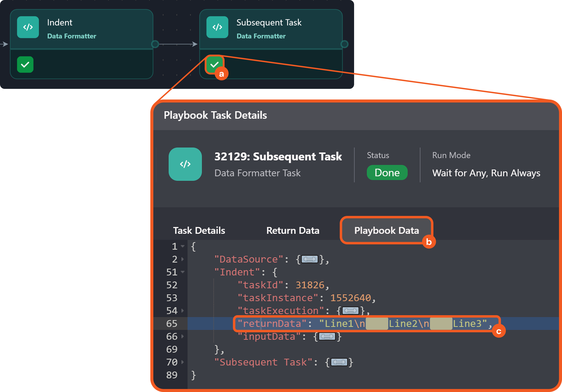
Task: Click green checkmark under Indent task
Action: (25, 65)
